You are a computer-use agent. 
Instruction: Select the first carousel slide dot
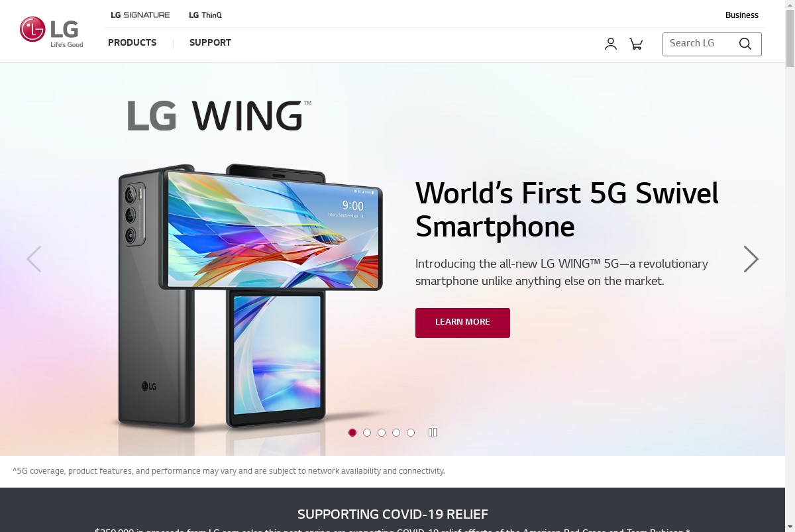(x=352, y=433)
